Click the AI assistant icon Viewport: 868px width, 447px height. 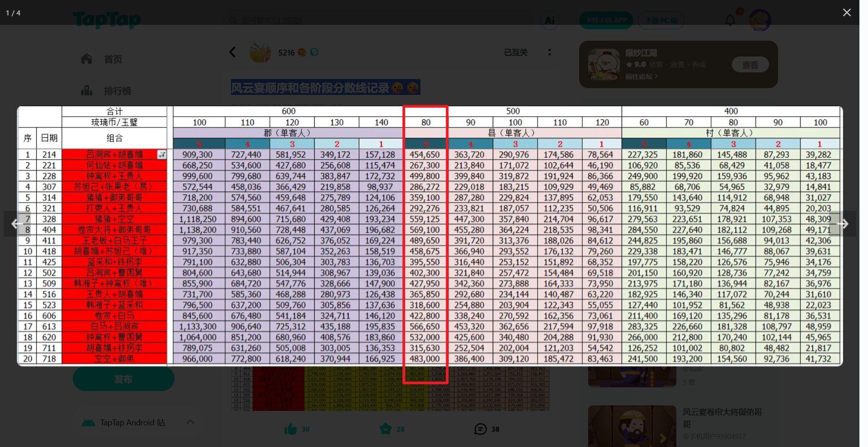550,20
